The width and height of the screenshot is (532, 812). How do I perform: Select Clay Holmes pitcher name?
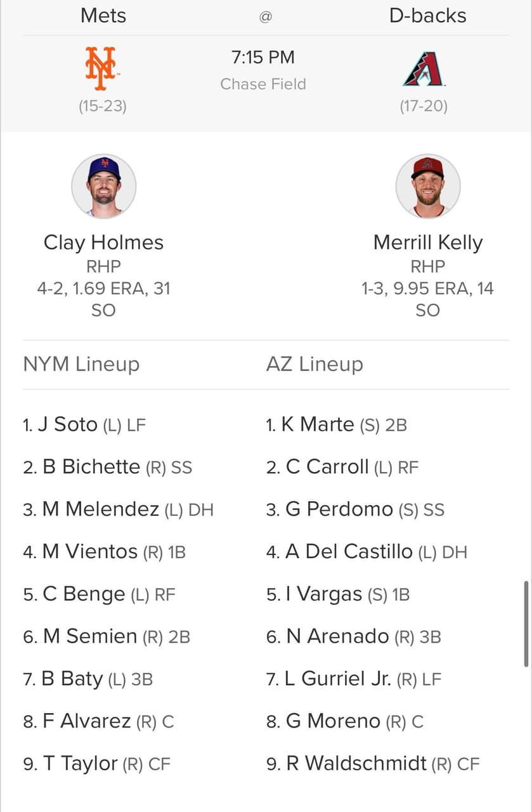tap(103, 242)
